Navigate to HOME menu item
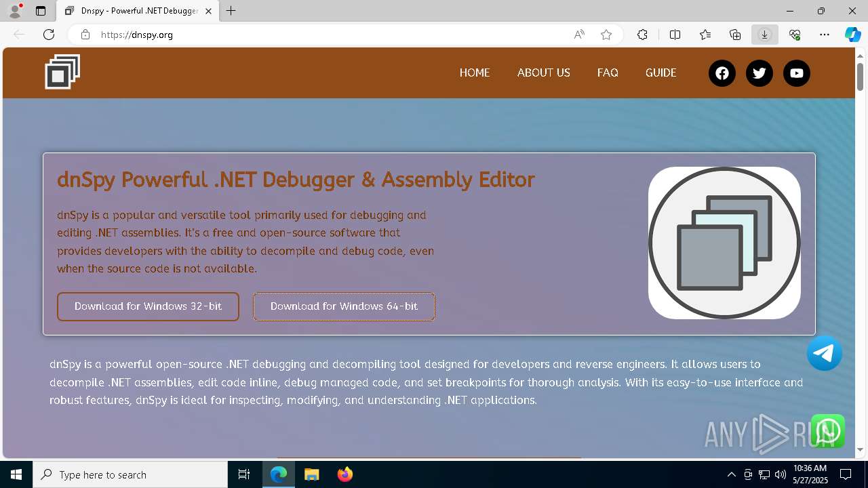868x488 pixels. [x=475, y=73]
